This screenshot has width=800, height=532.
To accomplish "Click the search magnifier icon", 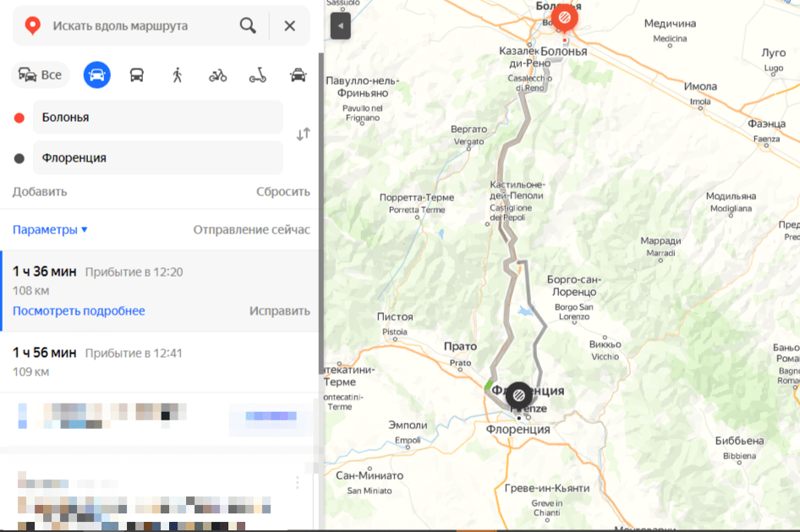I will (x=248, y=25).
